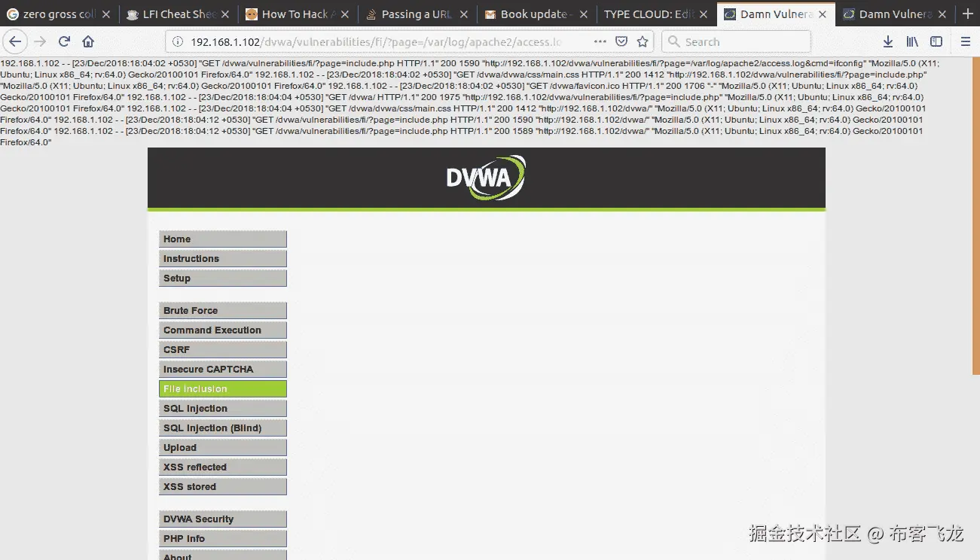Open the Firefox home page
The image size is (980, 560).
point(88,41)
